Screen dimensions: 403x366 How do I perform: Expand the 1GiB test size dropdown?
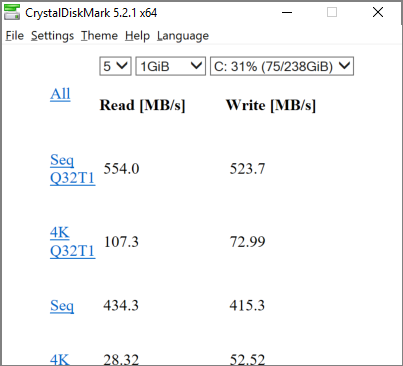170,66
